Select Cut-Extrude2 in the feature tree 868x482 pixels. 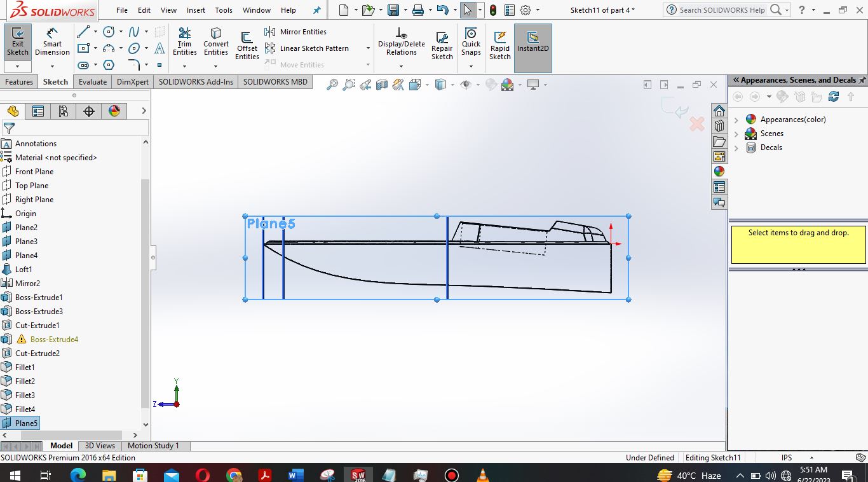click(37, 354)
